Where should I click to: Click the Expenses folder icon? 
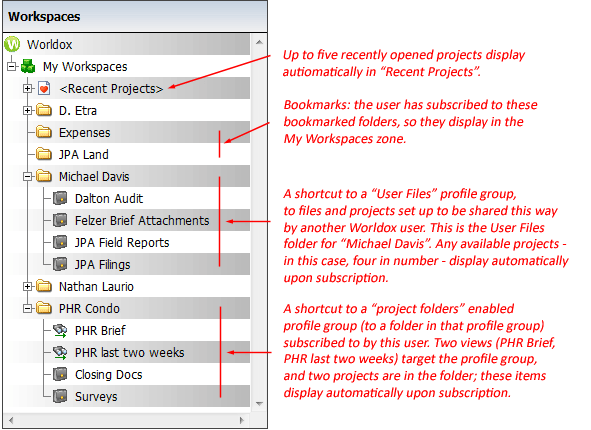(44, 132)
